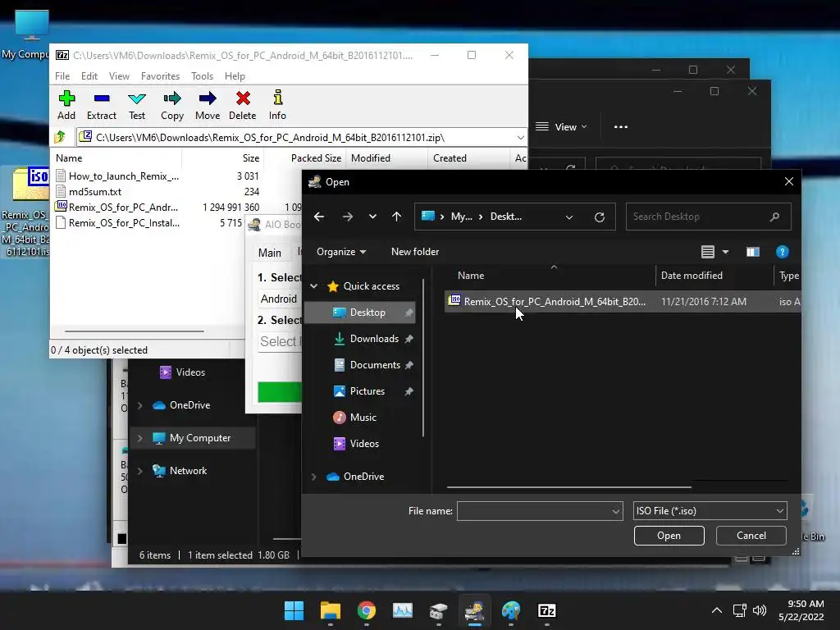Open the 7-Zip Help menu
The width and height of the screenshot is (840, 630).
tap(235, 76)
